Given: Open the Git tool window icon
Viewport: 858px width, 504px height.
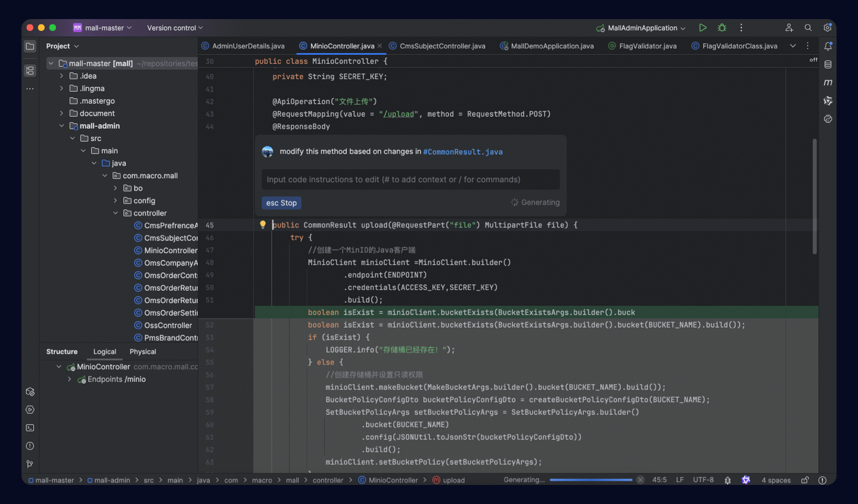Looking at the screenshot, I should coord(30,464).
